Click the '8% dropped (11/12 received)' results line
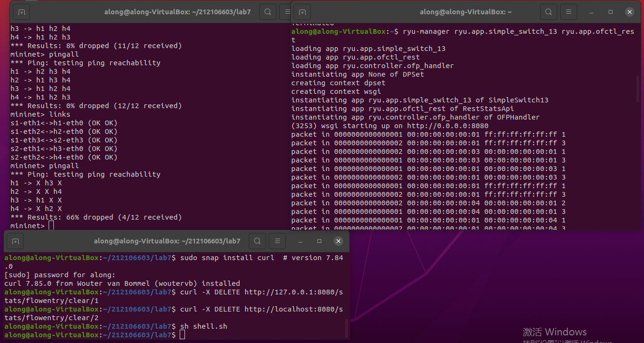The width and height of the screenshot is (644, 343). pos(96,46)
